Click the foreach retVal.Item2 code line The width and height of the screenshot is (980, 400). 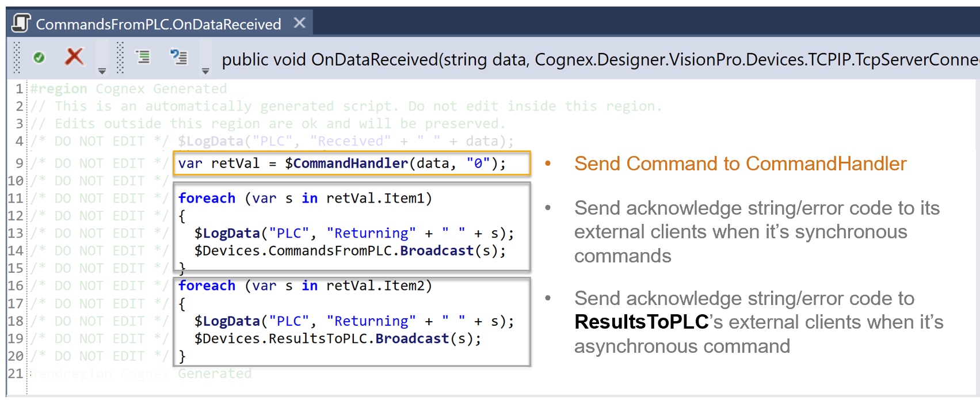305,285
